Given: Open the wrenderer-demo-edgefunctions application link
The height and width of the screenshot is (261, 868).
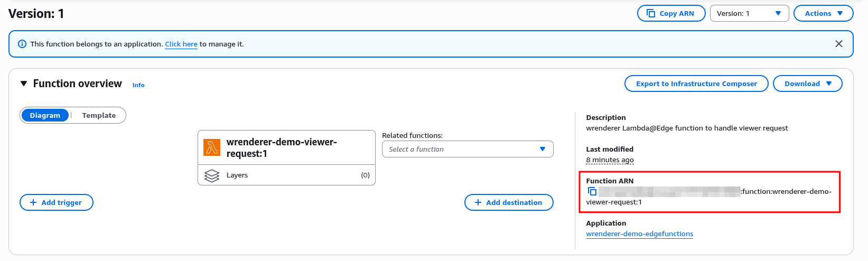Looking at the screenshot, I should click(x=640, y=234).
